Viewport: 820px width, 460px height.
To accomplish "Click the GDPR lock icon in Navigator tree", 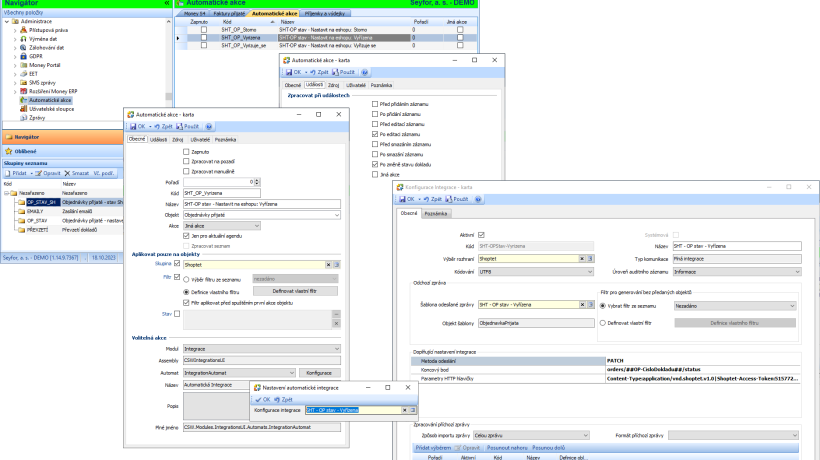I will 23,56.
